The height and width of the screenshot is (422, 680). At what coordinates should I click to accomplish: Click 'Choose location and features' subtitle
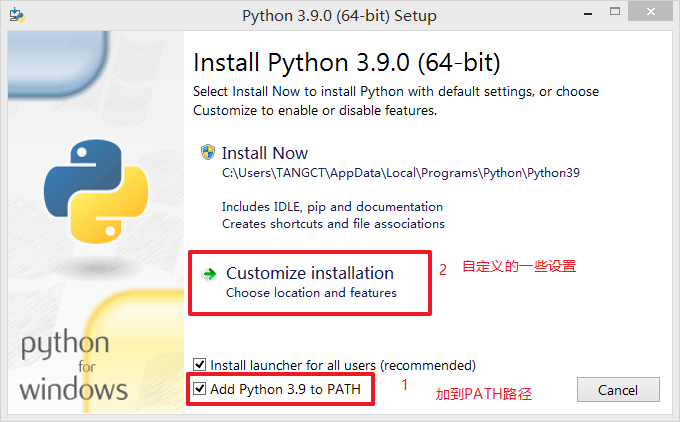(311, 293)
